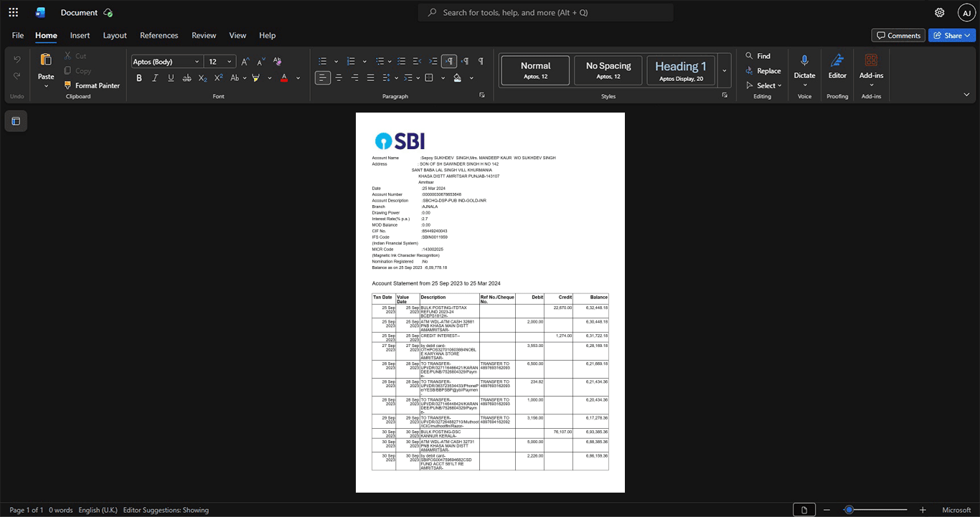Switch to the View tab
The height and width of the screenshot is (517, 980).
pyautogui.click(x=237, y=35)
